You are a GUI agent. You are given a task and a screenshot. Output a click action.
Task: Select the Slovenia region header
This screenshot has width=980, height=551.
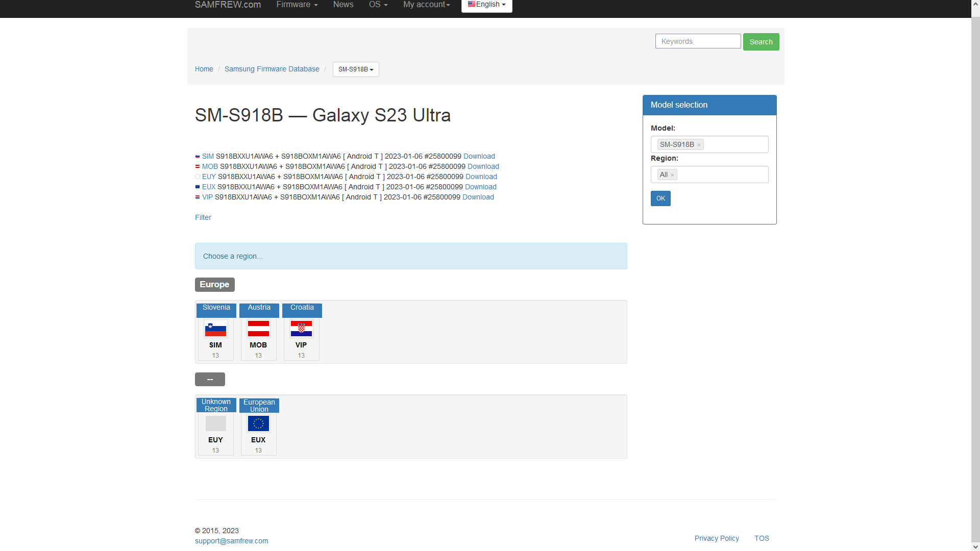(216, 310)
